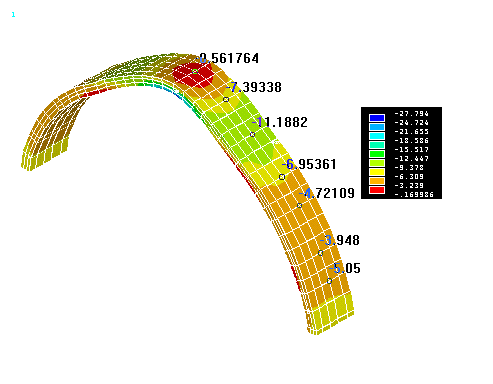Click the orange legend swatch
The height and width of the screenshot is (384, 493).
[377, 181]
